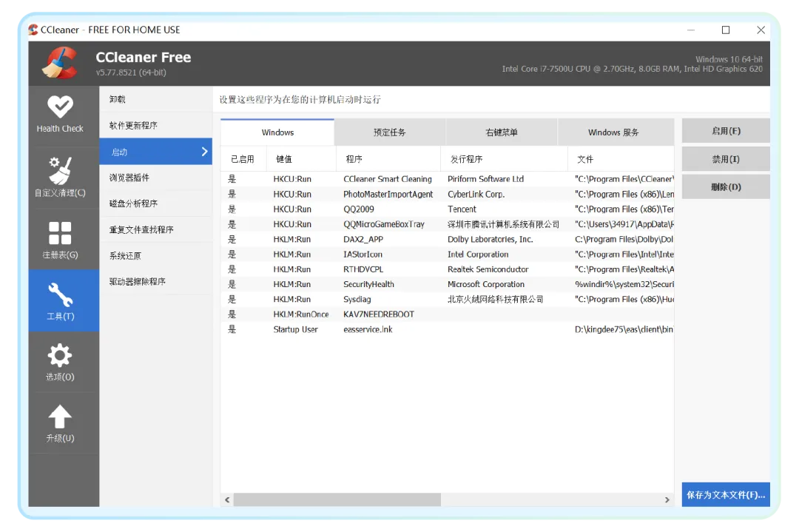Select the PhotoMasterImportAgent entry
Viewport: 799px width, 532px height.
[x=448, y=194]
